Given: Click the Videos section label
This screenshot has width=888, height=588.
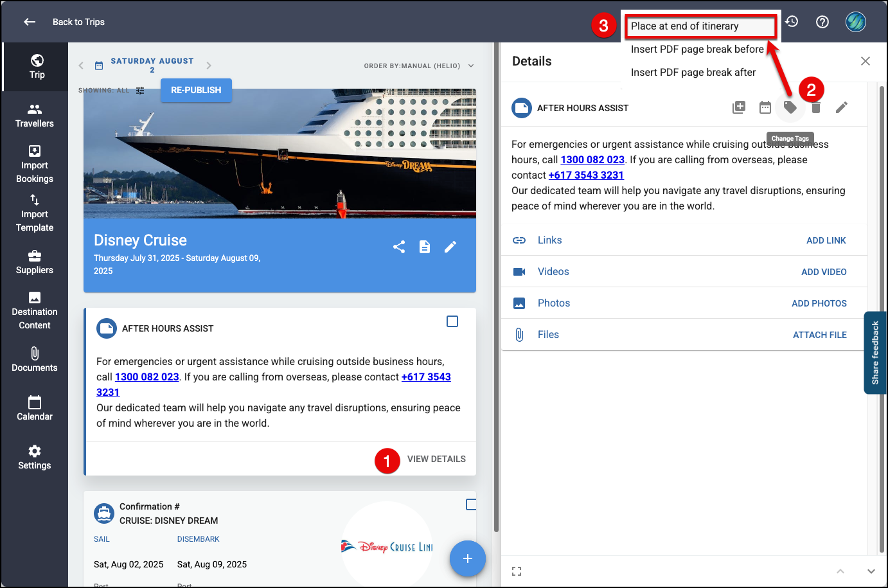Looking at the screenshot, I should click(x=553, y=271).
